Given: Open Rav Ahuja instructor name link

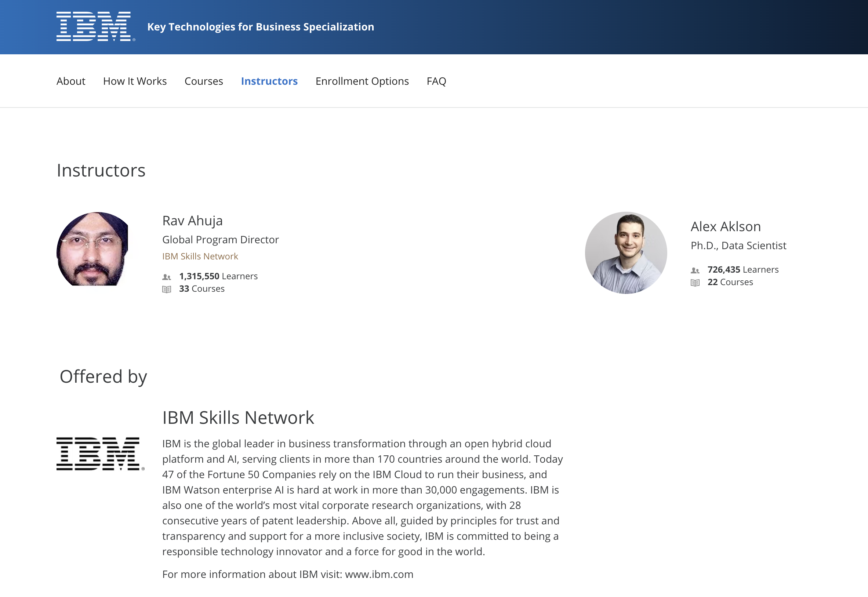Looking at the screenshot, I should coord(192,221).
